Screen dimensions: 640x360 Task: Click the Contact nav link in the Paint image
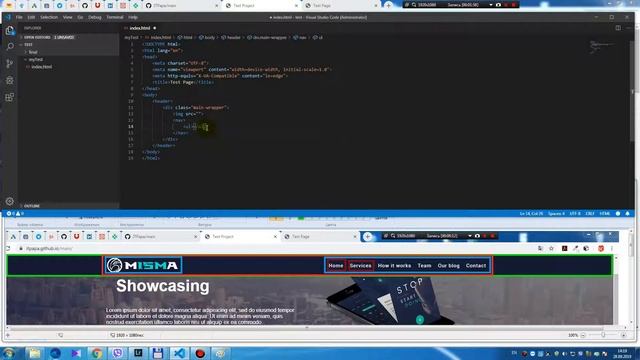point(476,266)
